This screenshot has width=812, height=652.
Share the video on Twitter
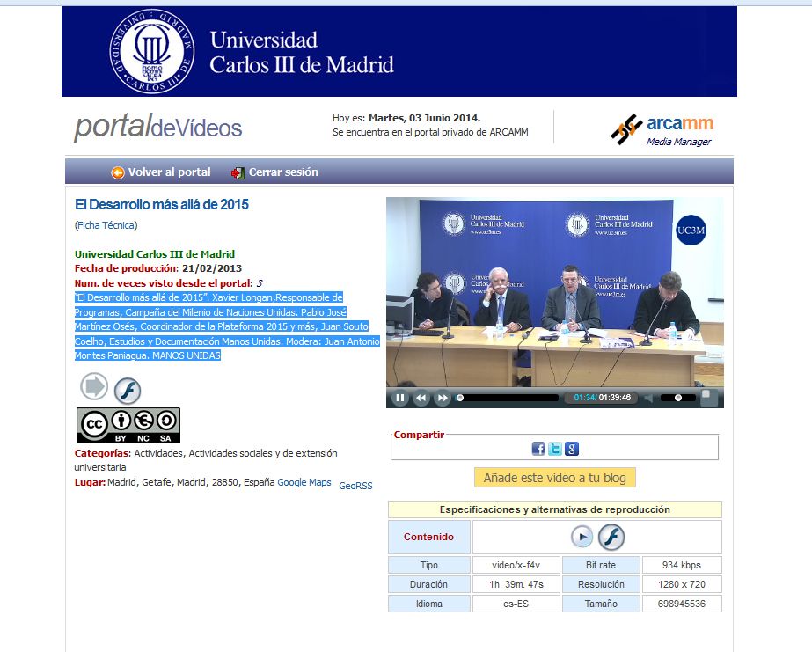click(555, 449)
